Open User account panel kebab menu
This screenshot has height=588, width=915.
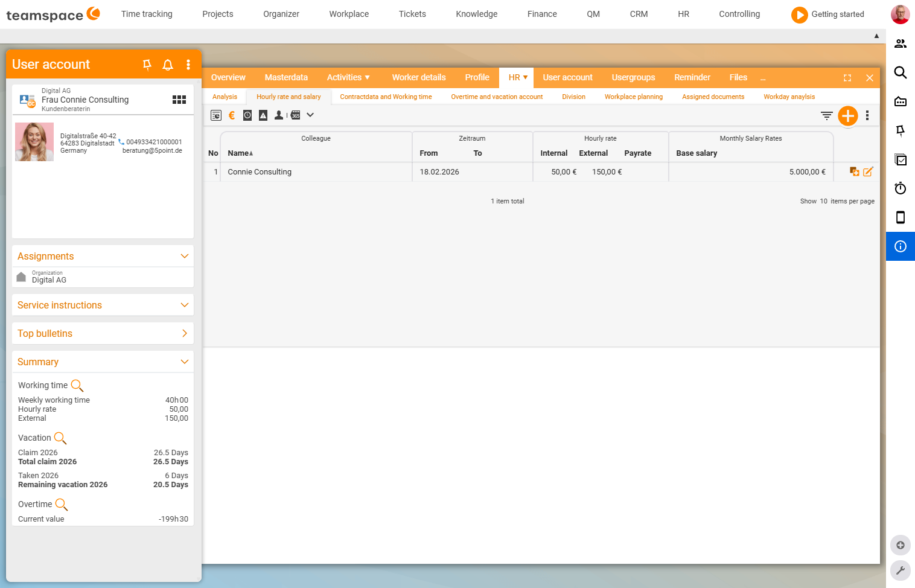click(188, 65)
